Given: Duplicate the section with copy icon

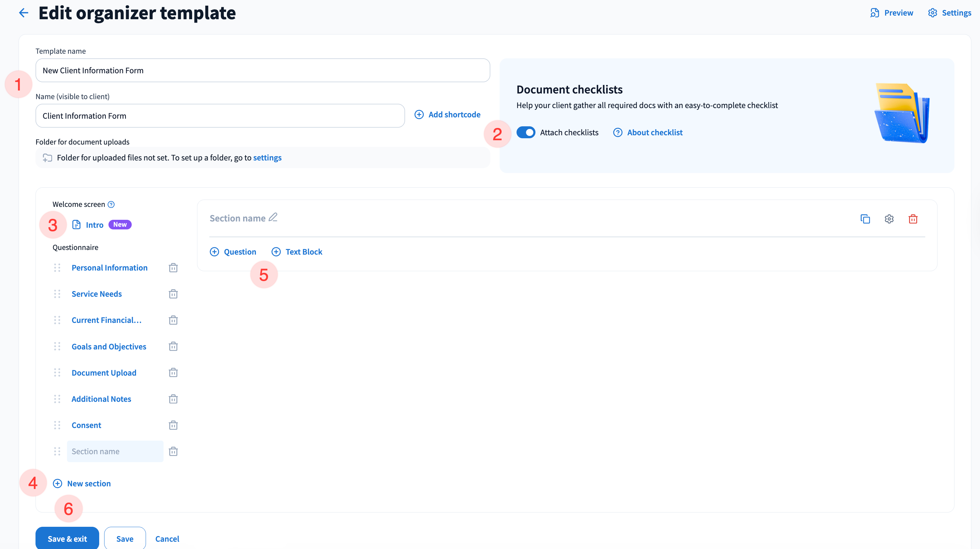Looking at the screenshot, I should pos(865,219).
